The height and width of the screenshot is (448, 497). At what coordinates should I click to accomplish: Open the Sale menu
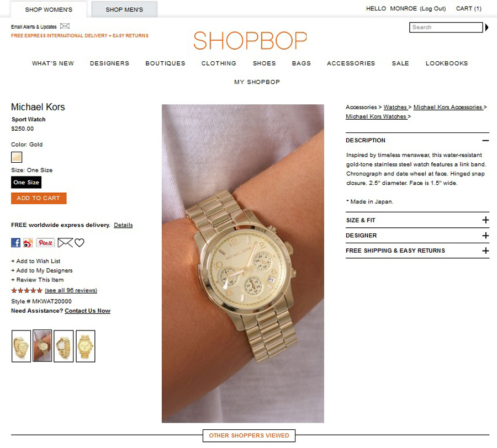click(400, 63)
